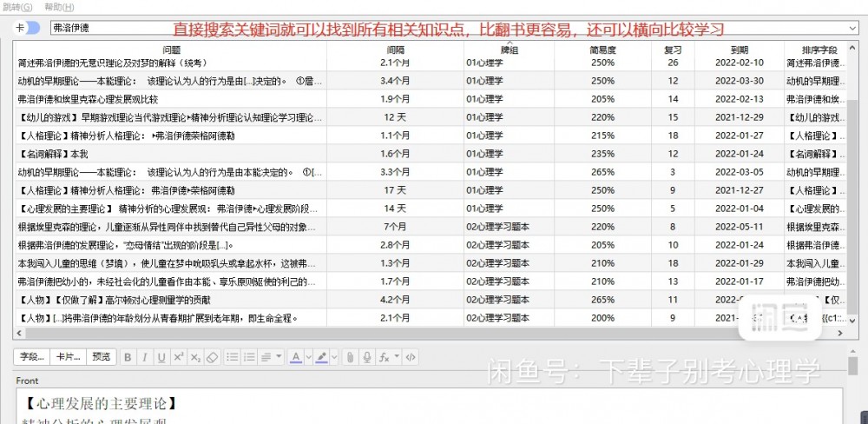868x424 pixels.
Task: Click the due date 2022-03-30 cell
Action: point(739,81)
